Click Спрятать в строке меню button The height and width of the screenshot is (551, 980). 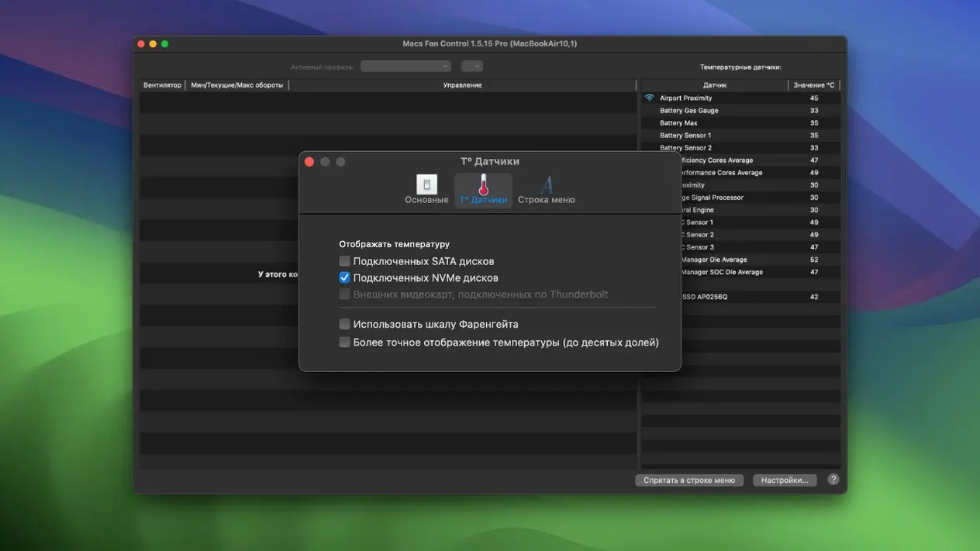tap(689, 480)
